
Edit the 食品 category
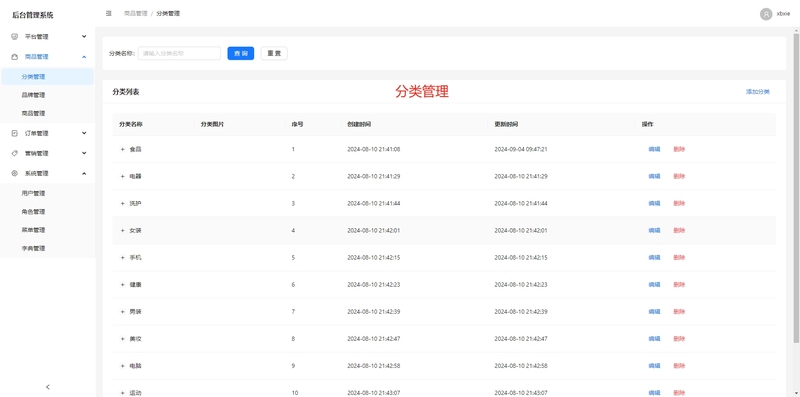[x=654, y=150]
